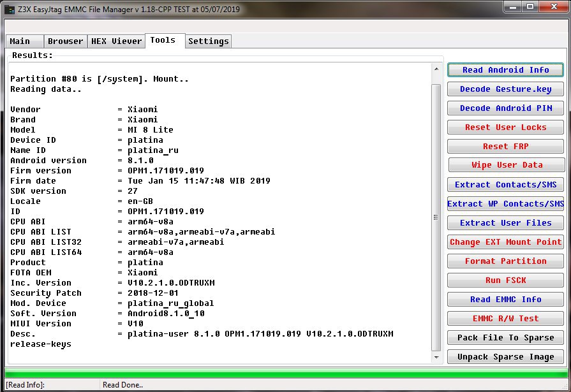
Task: Click the 'Read Done..' status message
Action: 122,385
